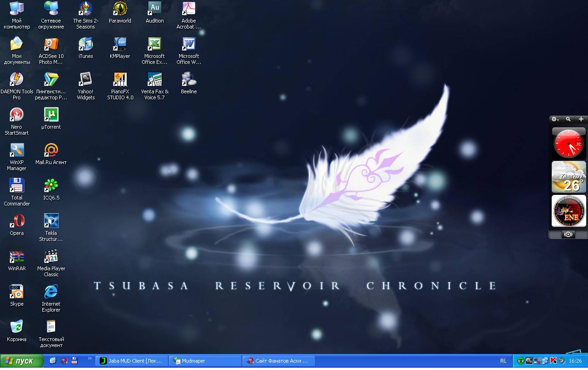Select the Total Commander shortcut
Screen dimensions: 588x370
(x=17, y=192)
